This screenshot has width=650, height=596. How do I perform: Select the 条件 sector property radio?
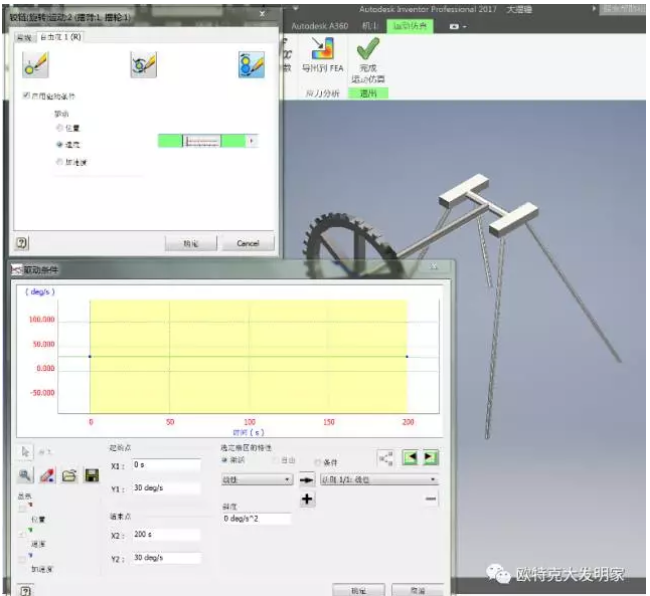(x=318, y=462)
